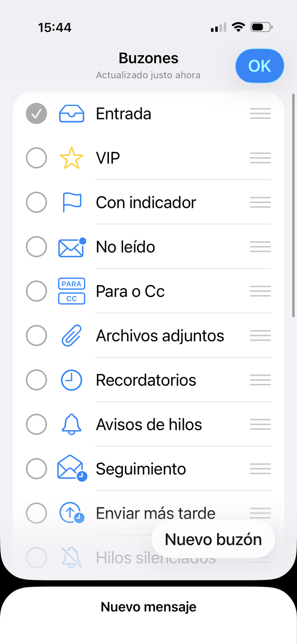
Task: Select the Enviar más tarde list label
Action: [x=155, y=513]
